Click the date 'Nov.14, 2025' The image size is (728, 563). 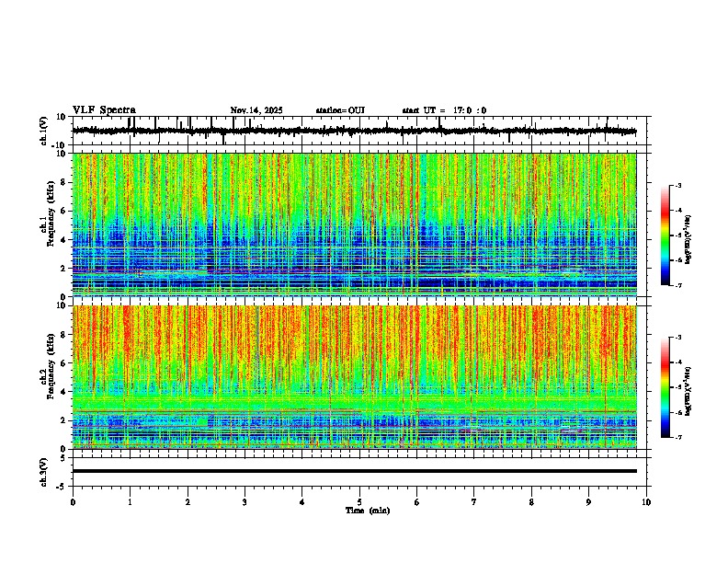point(256,110)
